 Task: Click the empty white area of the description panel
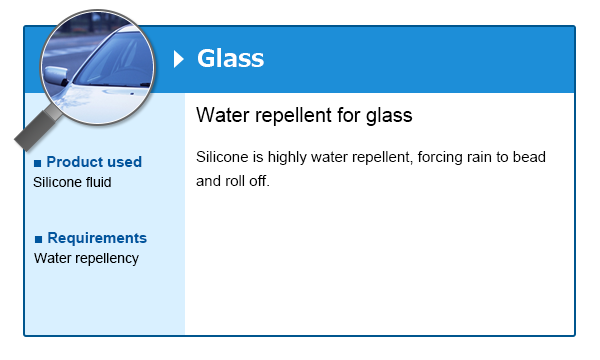379,262
